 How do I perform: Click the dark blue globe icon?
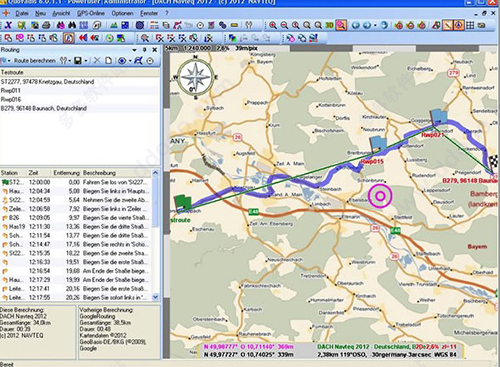pyautogui.click(x=140, y=25)
